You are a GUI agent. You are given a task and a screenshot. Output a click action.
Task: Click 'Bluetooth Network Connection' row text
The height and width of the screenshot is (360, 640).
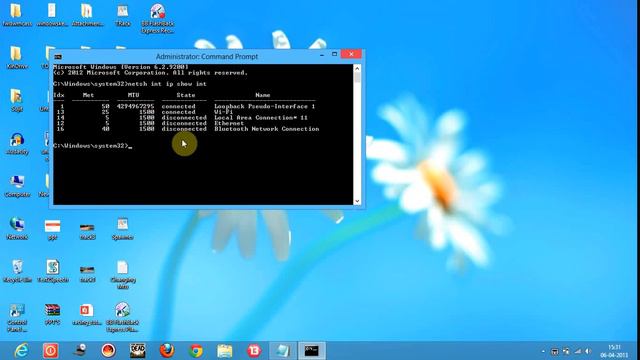(267, 129)
